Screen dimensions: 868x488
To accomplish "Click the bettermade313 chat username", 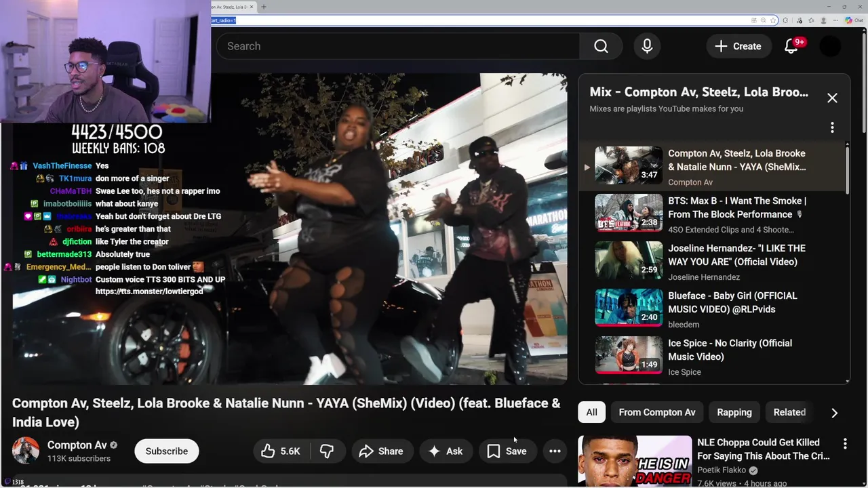I will (64, 254).
